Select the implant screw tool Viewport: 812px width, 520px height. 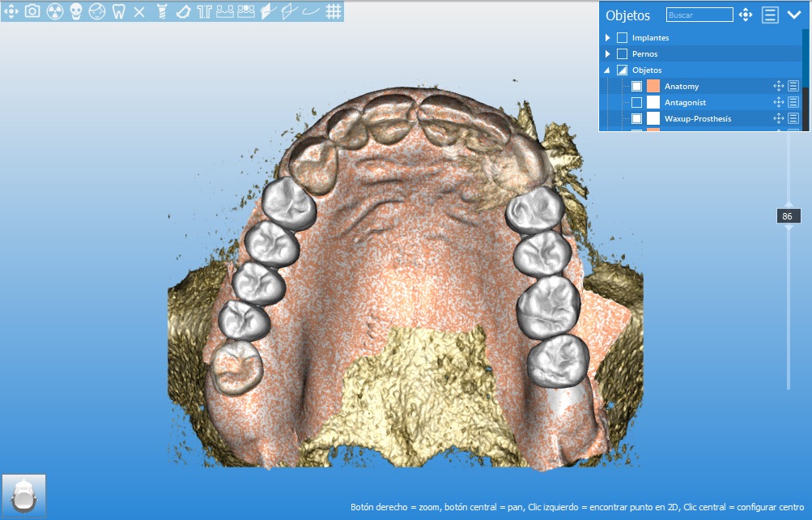tap(162, 11)
